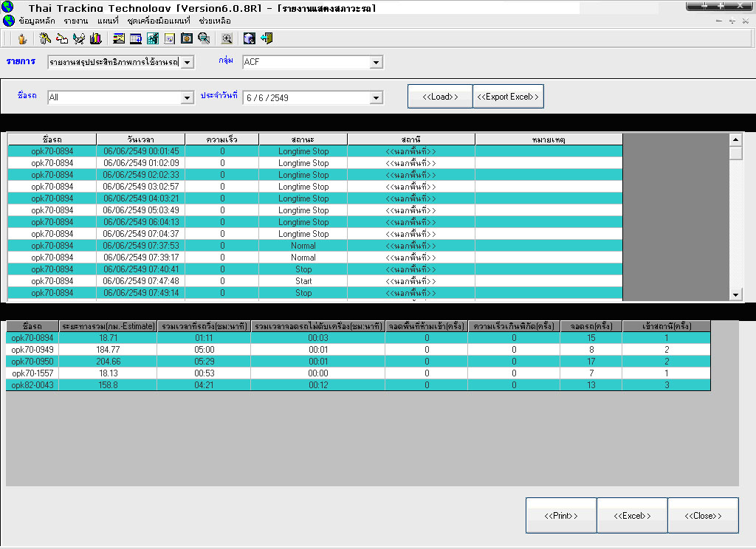Image resolution: width=756 pixels, height=549 pixels.
Task: Click the distance value 158.8
Action: click(108, 385)
